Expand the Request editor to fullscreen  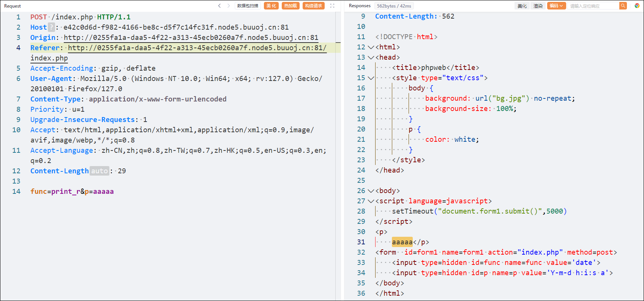(332, 6)
